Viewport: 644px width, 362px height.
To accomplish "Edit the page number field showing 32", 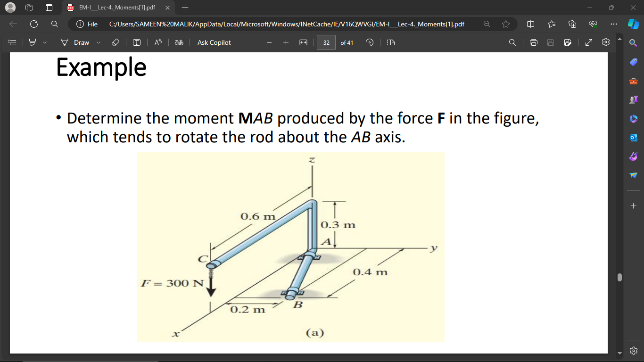I will click(x=326, y=42).
